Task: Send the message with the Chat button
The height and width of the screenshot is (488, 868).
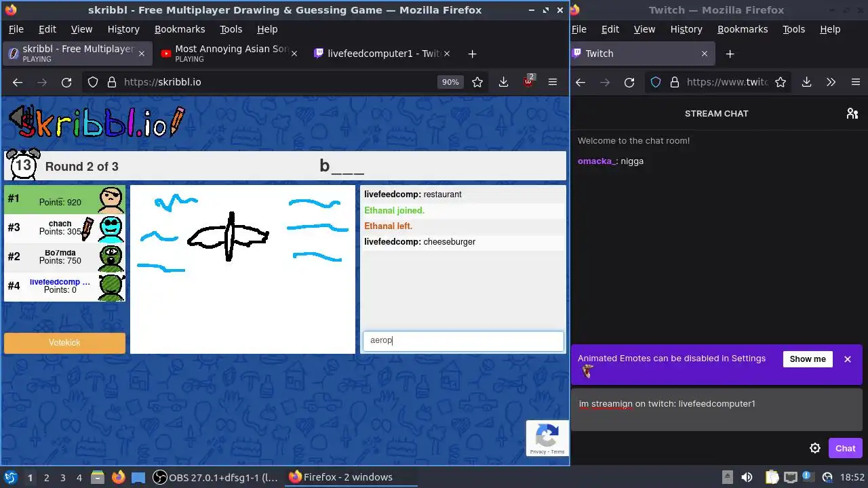Action: tap(845, 448)
